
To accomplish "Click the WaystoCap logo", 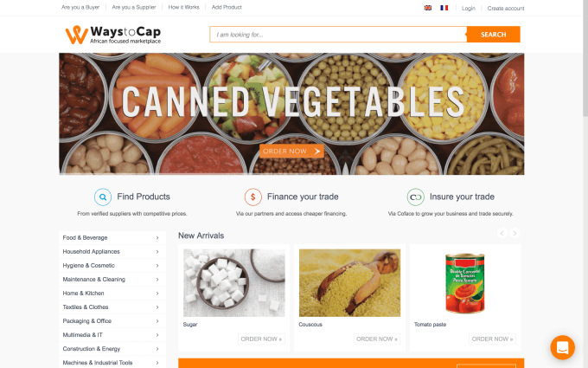I will 113,35.
